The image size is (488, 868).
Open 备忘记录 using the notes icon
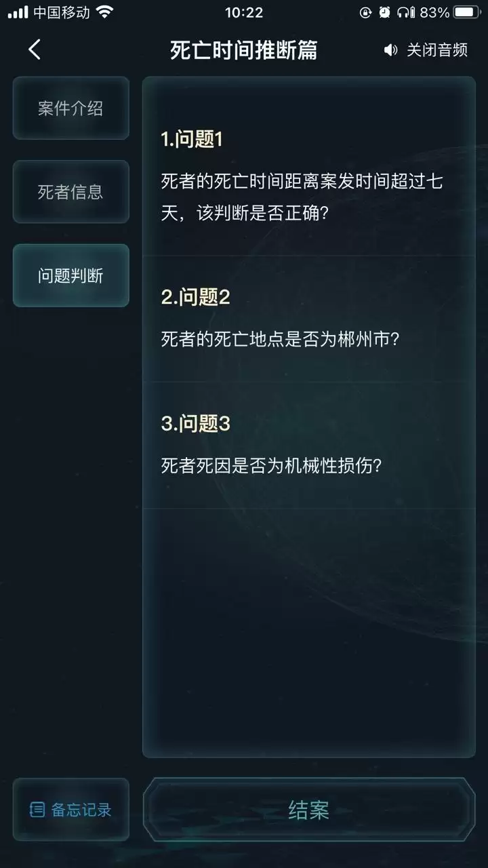[37, 810]
